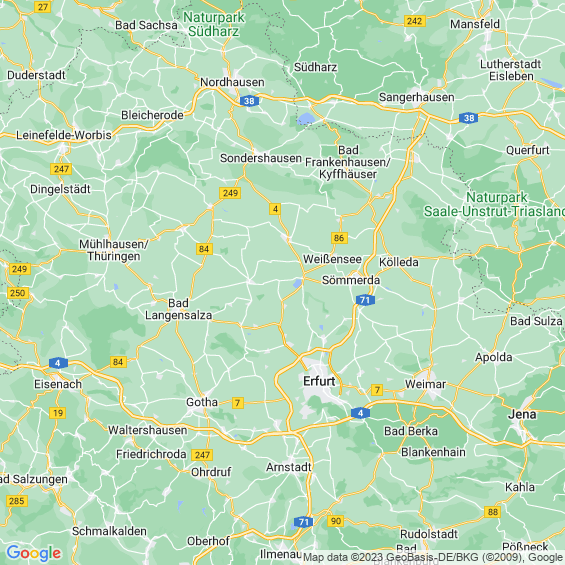
Task: Click the yellow 7 road shield near Gotha
Action: point(237,402)
